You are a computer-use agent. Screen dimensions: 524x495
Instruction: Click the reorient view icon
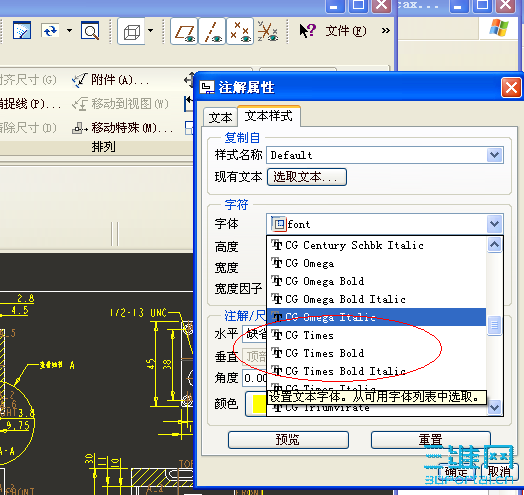[50, 31]
